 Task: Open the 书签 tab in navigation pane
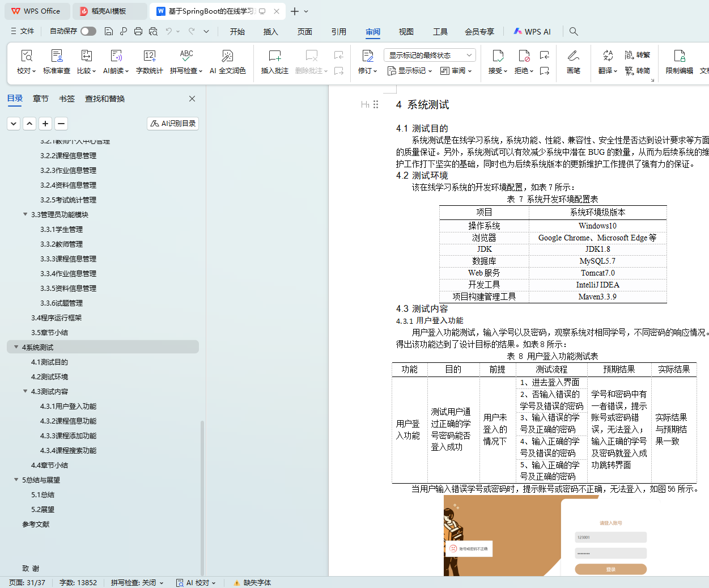[x=67, y=99]
